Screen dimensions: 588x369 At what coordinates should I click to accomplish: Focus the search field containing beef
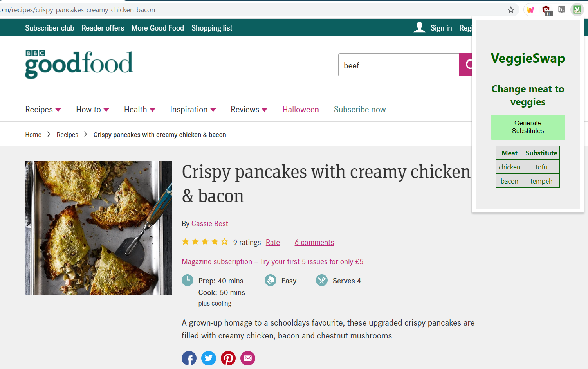coord(399,65)
